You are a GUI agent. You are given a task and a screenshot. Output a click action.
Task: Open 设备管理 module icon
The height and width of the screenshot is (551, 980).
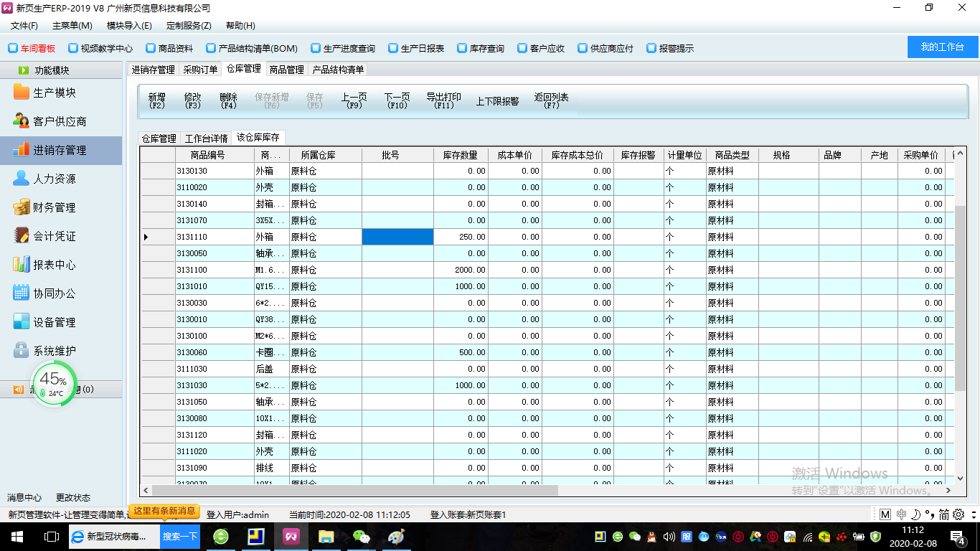22,322
